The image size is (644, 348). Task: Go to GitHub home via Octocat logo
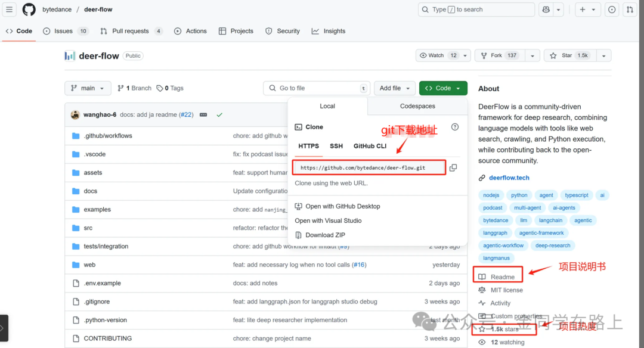(29, 10)
